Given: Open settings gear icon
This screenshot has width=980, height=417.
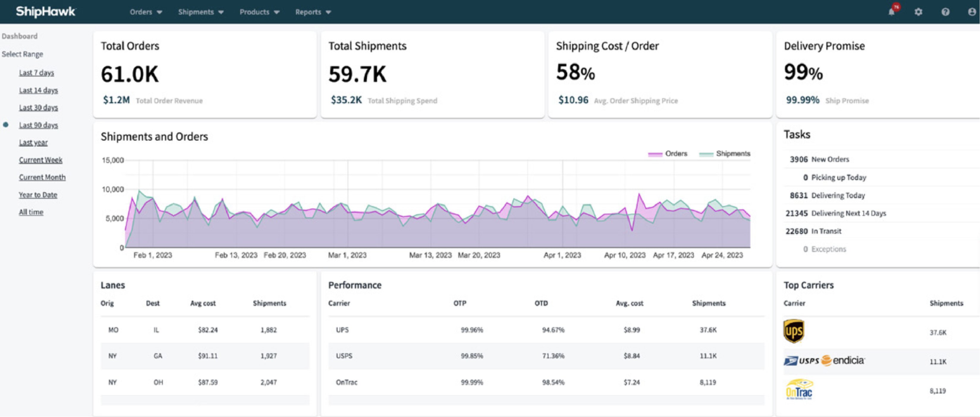Looking at the screenshot, I should point(918,12).
